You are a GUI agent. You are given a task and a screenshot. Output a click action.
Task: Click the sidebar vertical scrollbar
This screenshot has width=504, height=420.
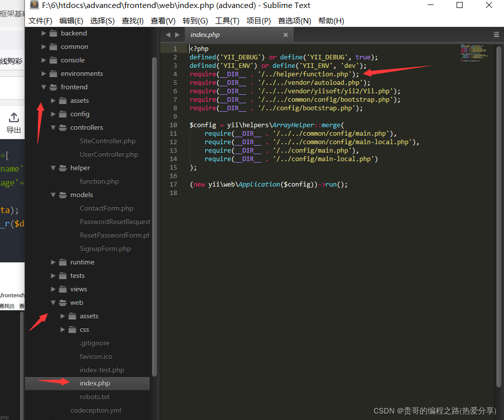point(155,217)
